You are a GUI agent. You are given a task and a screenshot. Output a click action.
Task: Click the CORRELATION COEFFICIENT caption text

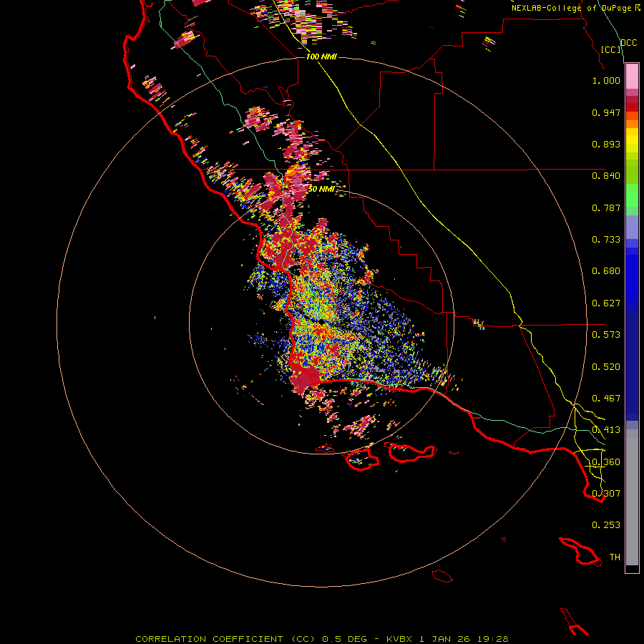(x=210, y=639)
